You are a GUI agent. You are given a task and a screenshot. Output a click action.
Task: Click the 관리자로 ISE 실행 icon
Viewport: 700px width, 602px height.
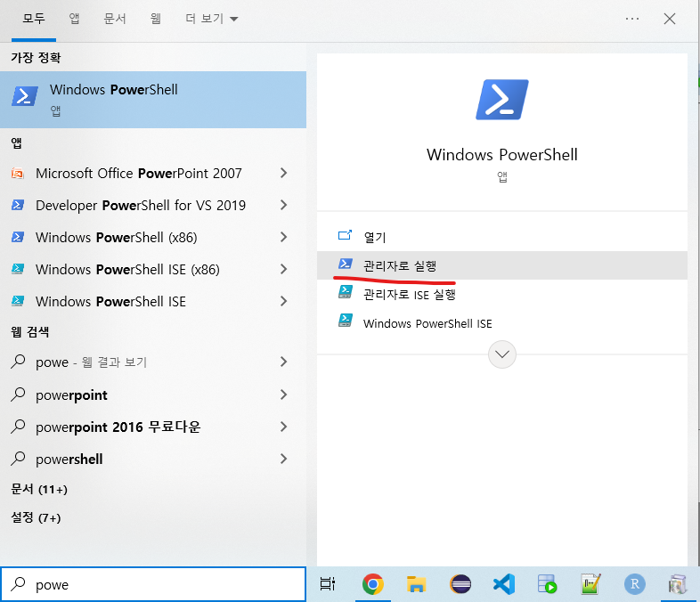point(345,293)
